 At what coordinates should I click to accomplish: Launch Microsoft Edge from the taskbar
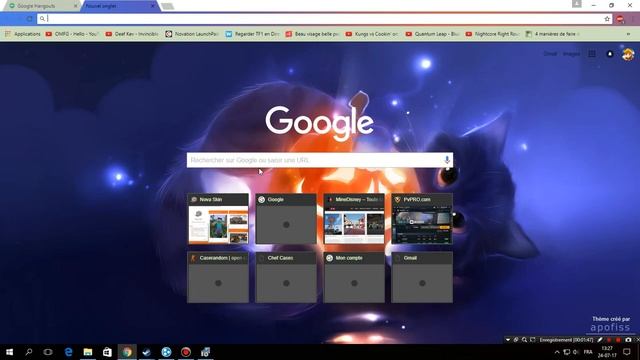[x=68, y=352]
